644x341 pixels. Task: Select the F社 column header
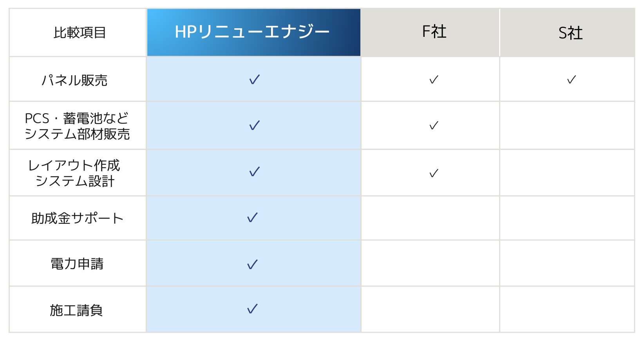pyautogui.click(x=434, y=32)
